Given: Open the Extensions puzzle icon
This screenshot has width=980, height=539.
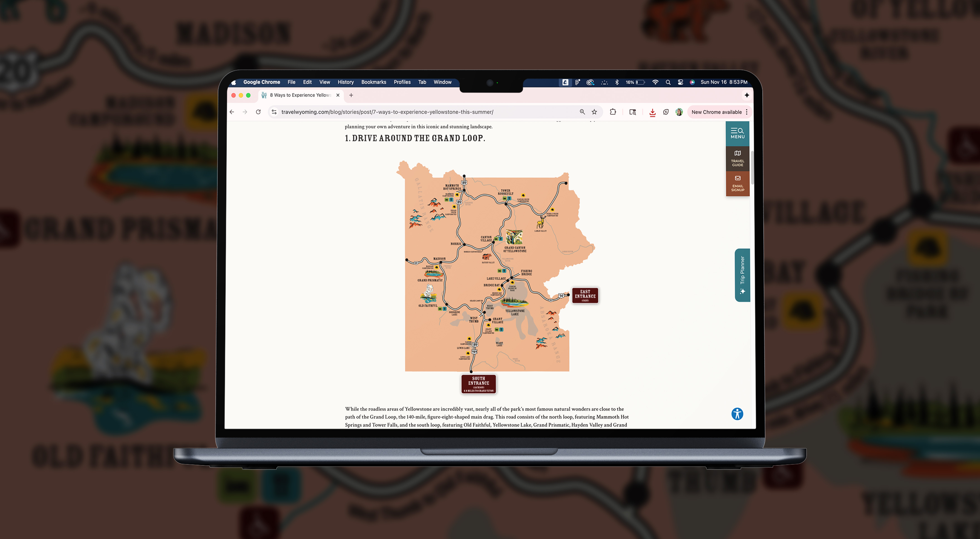Looking at the screenshot, I should click(x=613, y=112).
